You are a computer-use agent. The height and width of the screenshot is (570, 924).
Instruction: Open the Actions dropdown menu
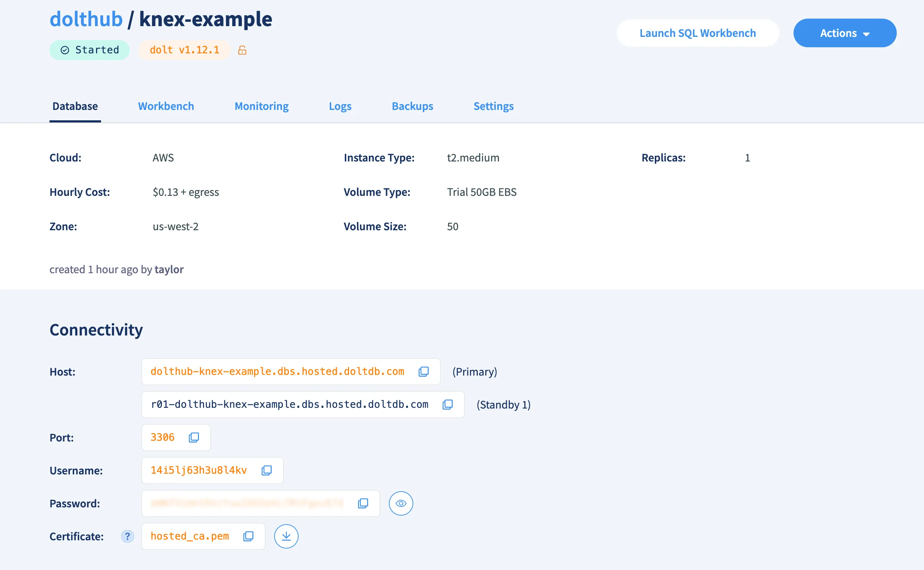coord(844,33)
